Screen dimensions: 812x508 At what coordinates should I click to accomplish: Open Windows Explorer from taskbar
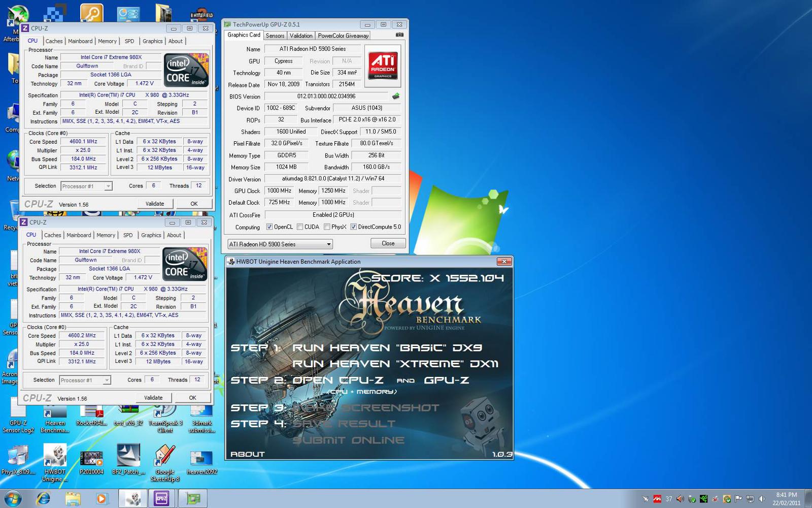(x=73, y=498)
